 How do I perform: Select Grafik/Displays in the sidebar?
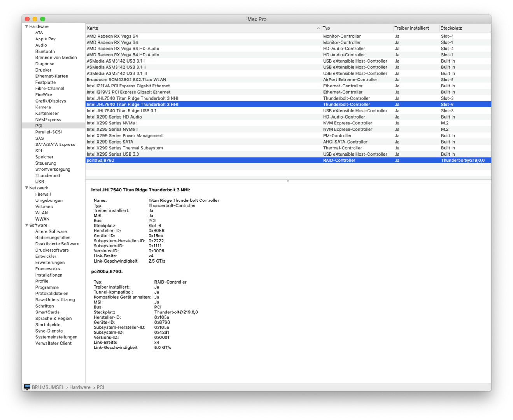tap(51, 101)
